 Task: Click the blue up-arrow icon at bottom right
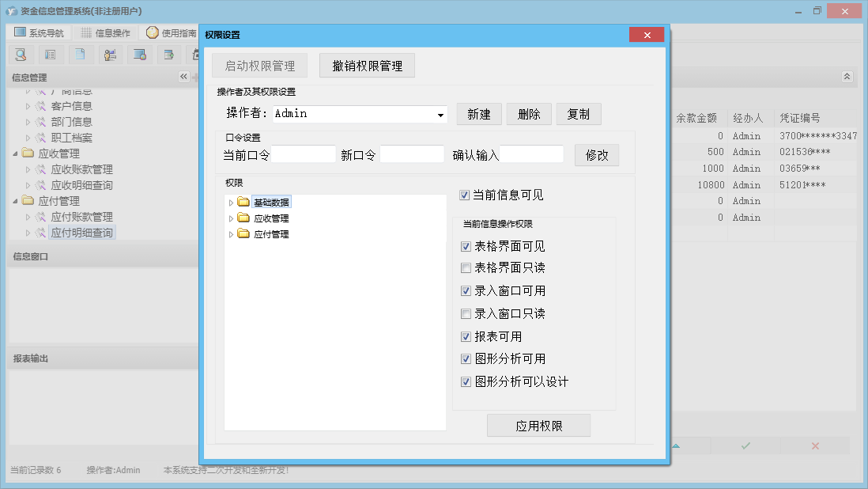(676, 445)
